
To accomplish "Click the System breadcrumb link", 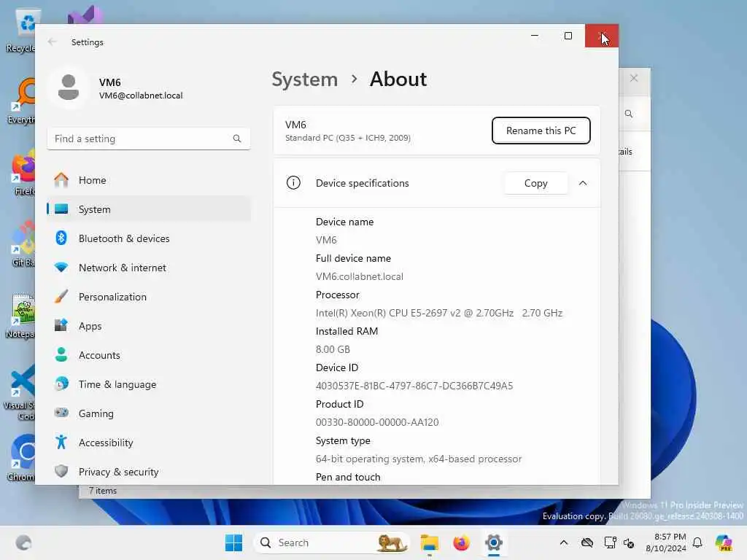I will pos(304,79).
